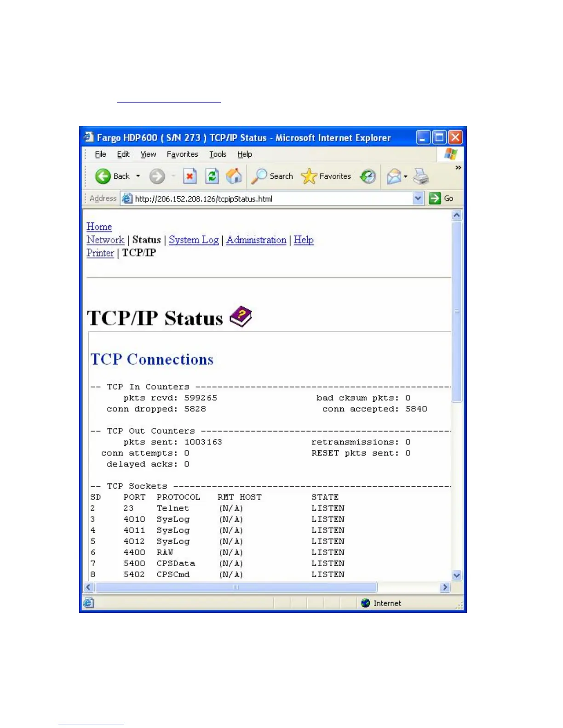Click the vertical scrollbar down arrow
This screenshot has height=728, width=563.
pos(457,575)
